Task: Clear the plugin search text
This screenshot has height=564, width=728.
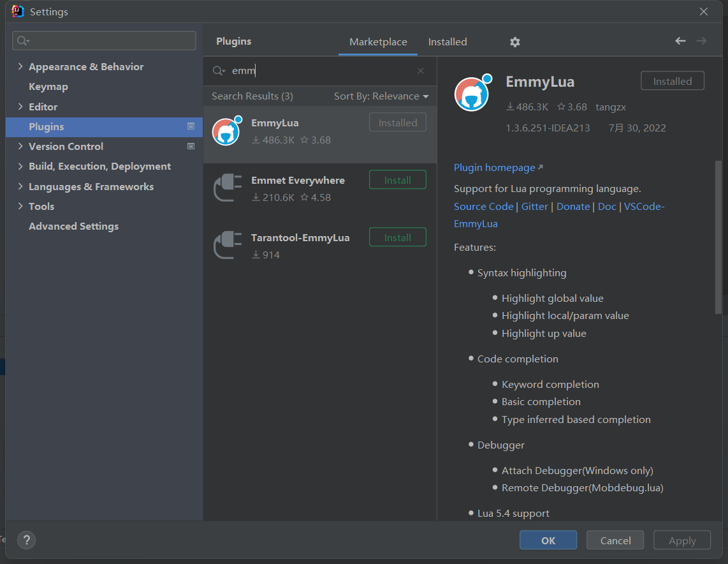Action: tap(421, 71)
